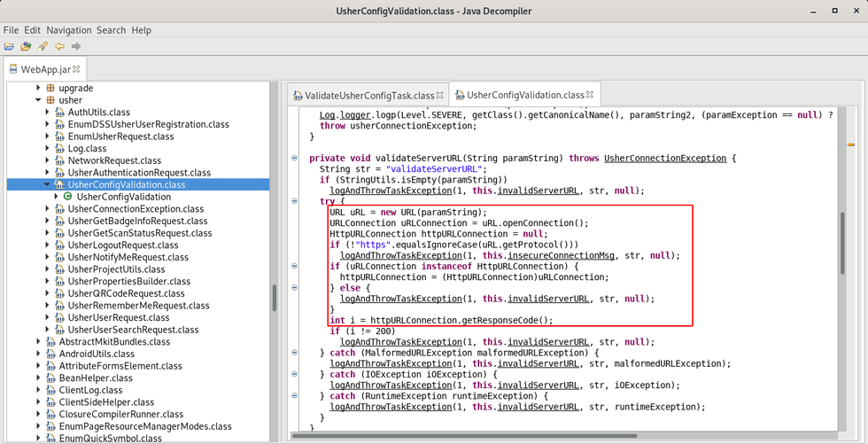
Task: Select ClosureCompilerRunner.class in tree
Action: tap(121, 414)
